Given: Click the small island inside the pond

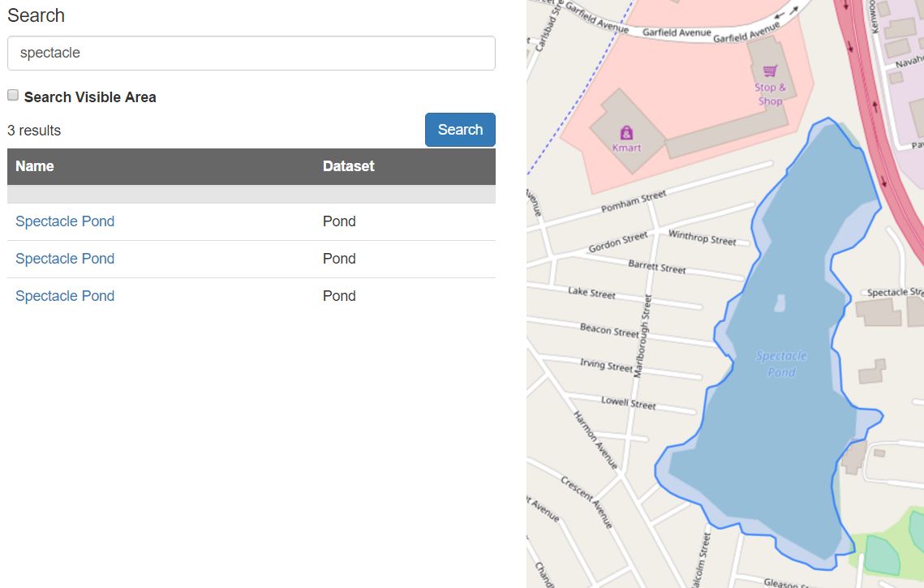Looking at the screenshot, I should (780, 304).
